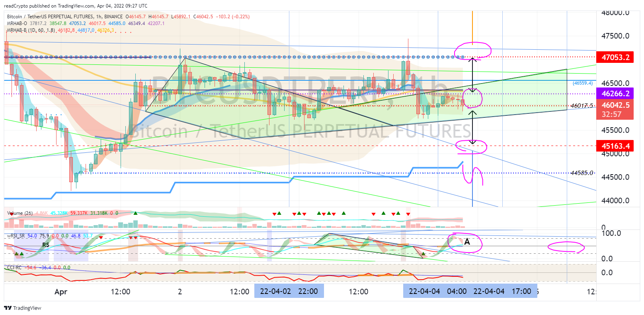Click the highlighted '22-04-02 22:00' time label

pos(289,291)
